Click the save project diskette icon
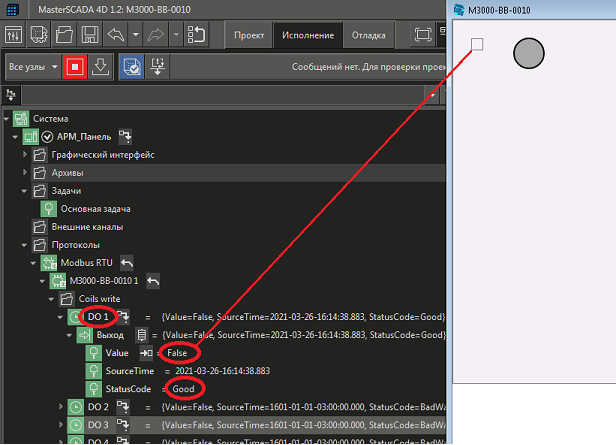 click(x=89, y=35)
